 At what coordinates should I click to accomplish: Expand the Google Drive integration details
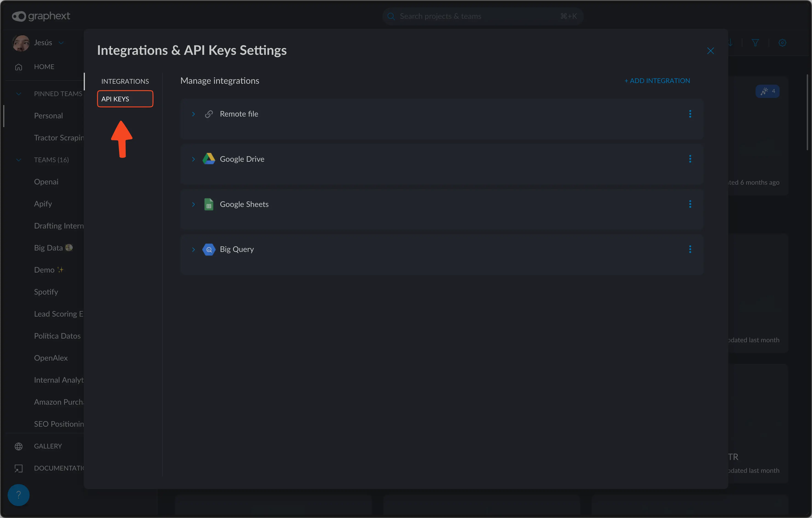pos(193,159)
